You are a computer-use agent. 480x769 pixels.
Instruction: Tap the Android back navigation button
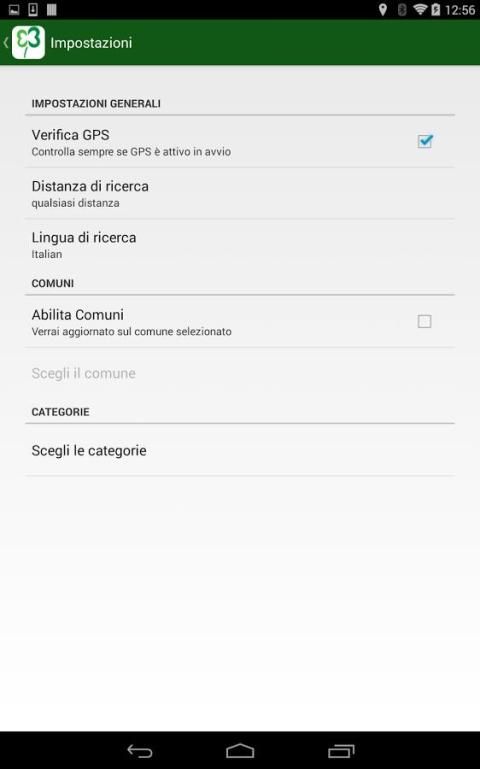[x=140, y=751]
